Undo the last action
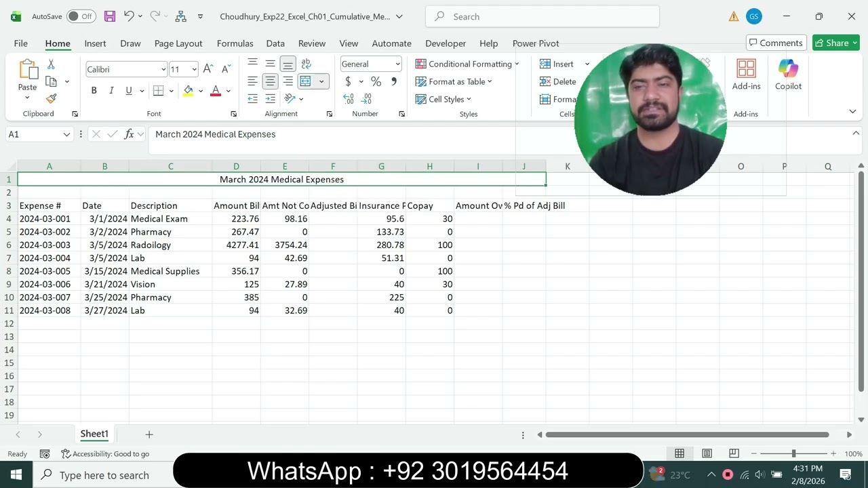This screenshot has width=868, height=488. [x=129, y=16]
